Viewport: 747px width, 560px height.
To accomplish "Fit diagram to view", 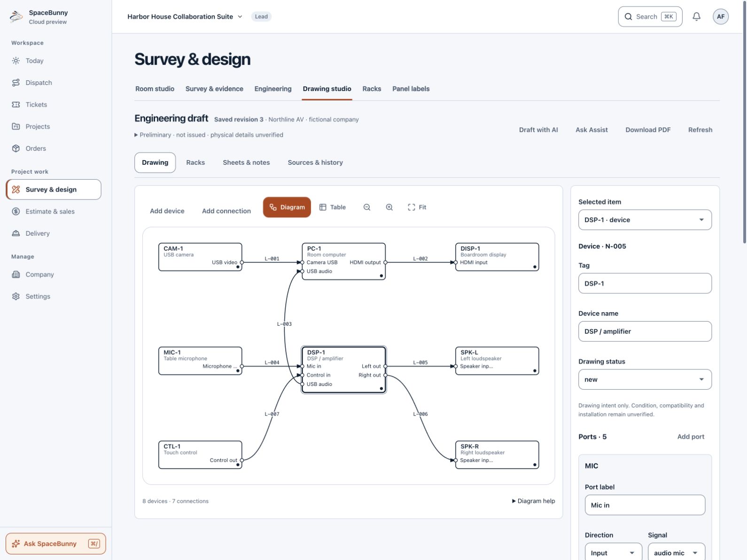I will click(x=417, y=207).
